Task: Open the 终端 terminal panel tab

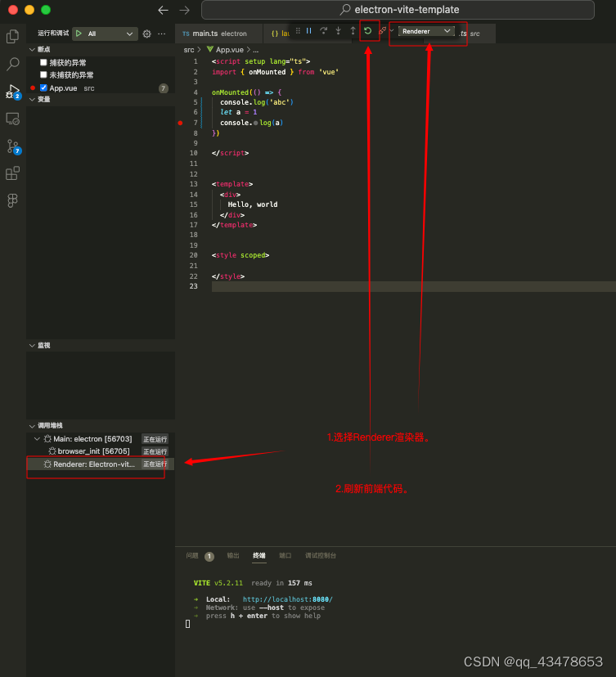Action: (259, 556)
